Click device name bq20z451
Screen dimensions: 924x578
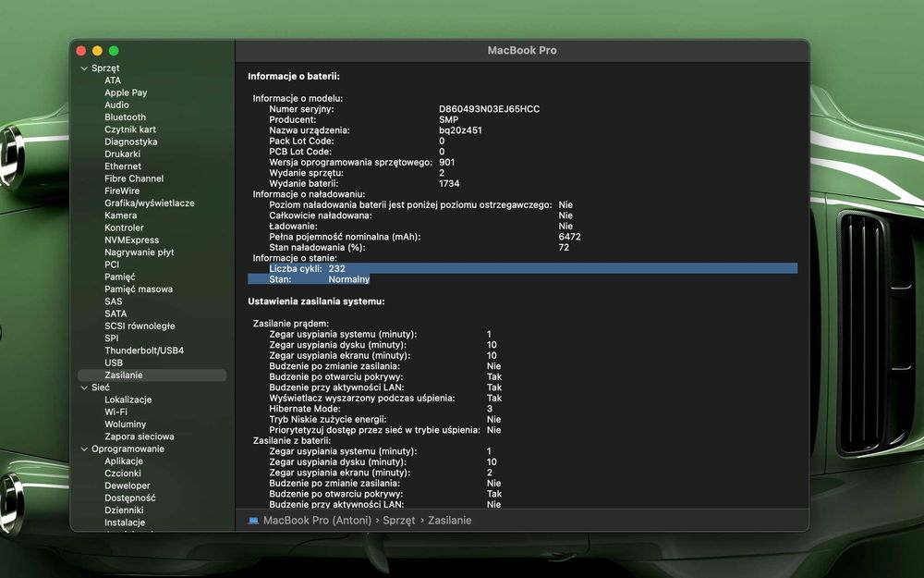(460, 130)
